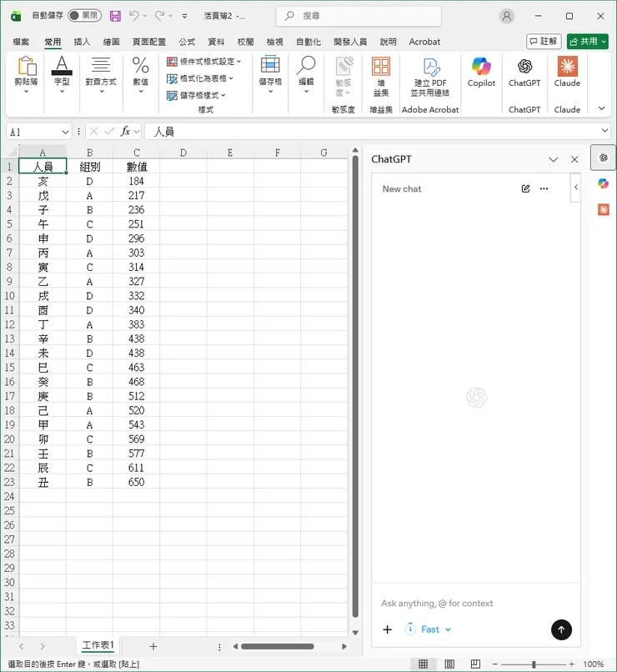This screenshot has width=617, height=672.
Task: Click the vertical scrollbar of the sheet
Action: tap(355, 386)
